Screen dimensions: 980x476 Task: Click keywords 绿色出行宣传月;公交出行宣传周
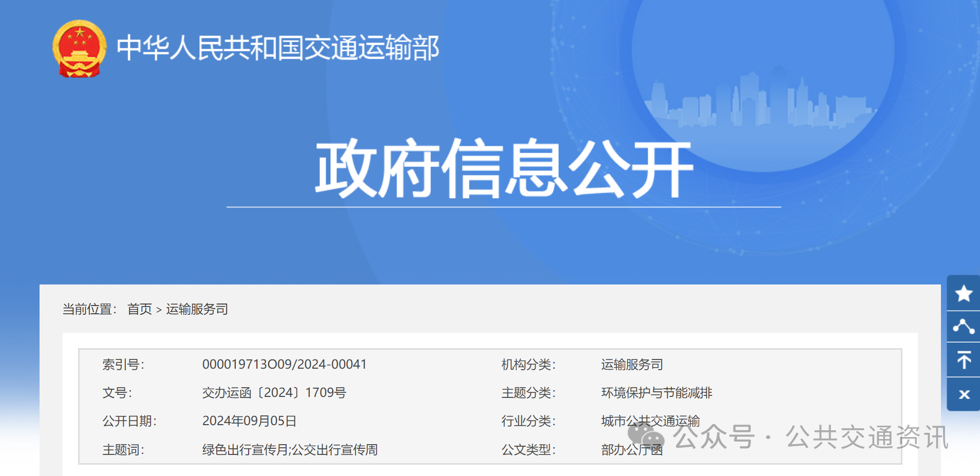[290, 450]
